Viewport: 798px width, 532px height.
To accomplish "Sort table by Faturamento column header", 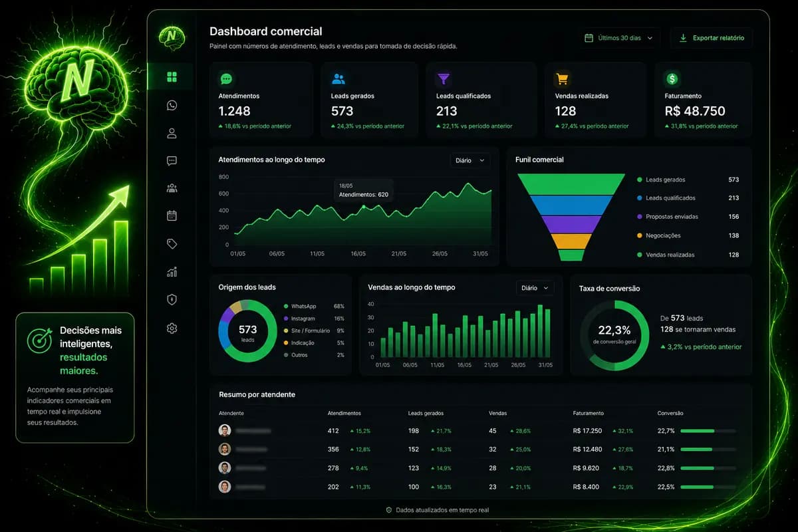I will (589, 413).
